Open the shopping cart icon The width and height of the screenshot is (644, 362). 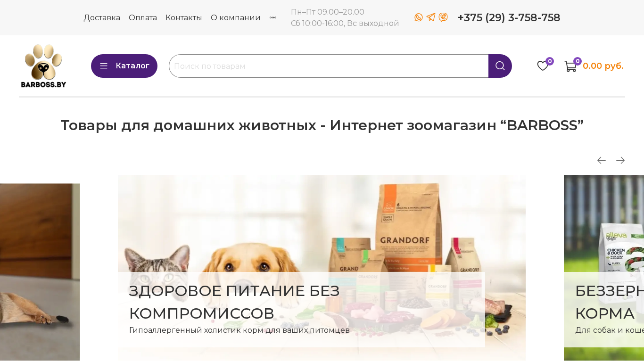[570, 66]
